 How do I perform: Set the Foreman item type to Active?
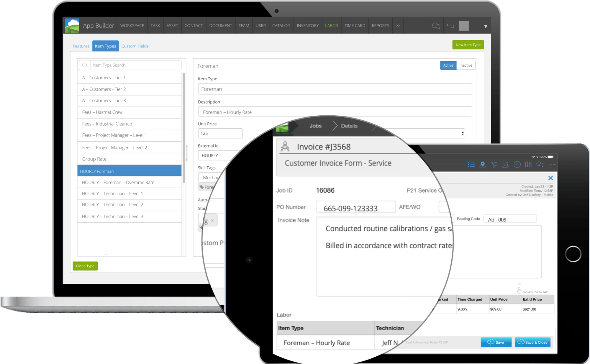click(x=448, y=65)
